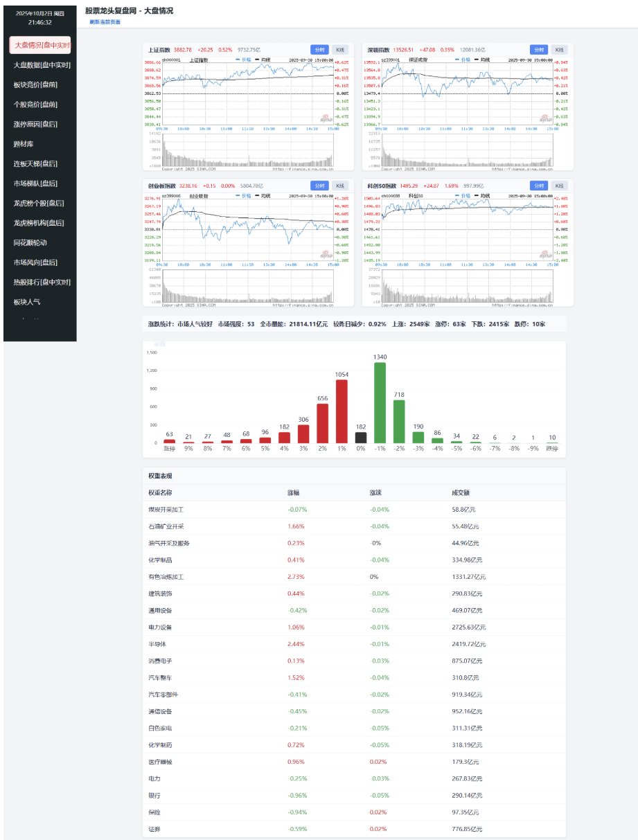
Task: Select 分时 button on 创业板指数 chart
Action: point(319,186)
